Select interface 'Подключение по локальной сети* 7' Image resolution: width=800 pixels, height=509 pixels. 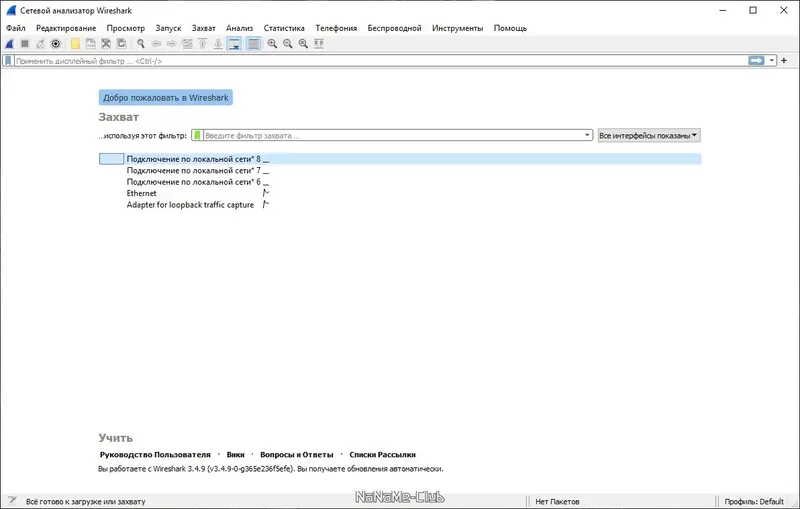tap(400, 170)
